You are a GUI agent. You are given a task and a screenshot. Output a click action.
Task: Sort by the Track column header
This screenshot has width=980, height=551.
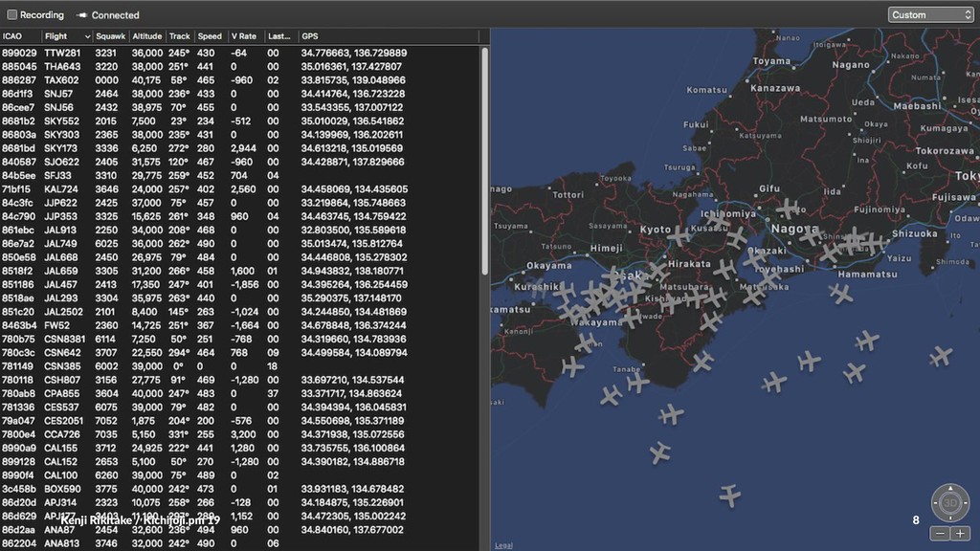(180, 36)
